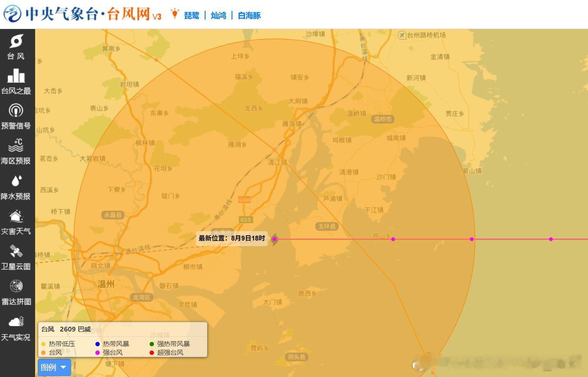This screenshot has height=377, width=588.
Task: Click the 热带低压 yellow legend dot
Action: (43, 344)
